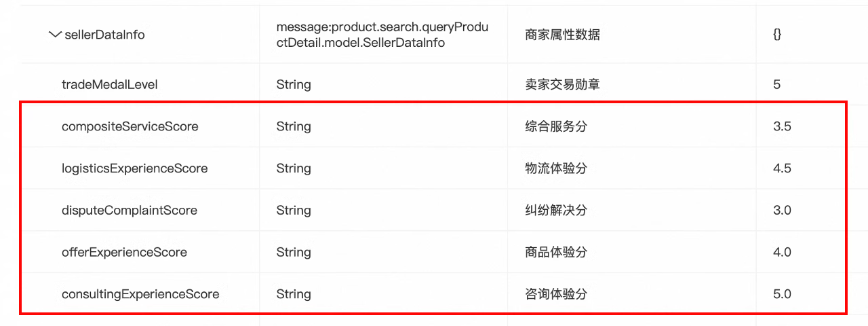
Task: Click the 商家属性数据 description cell
Action: click(x=562, y=35)
